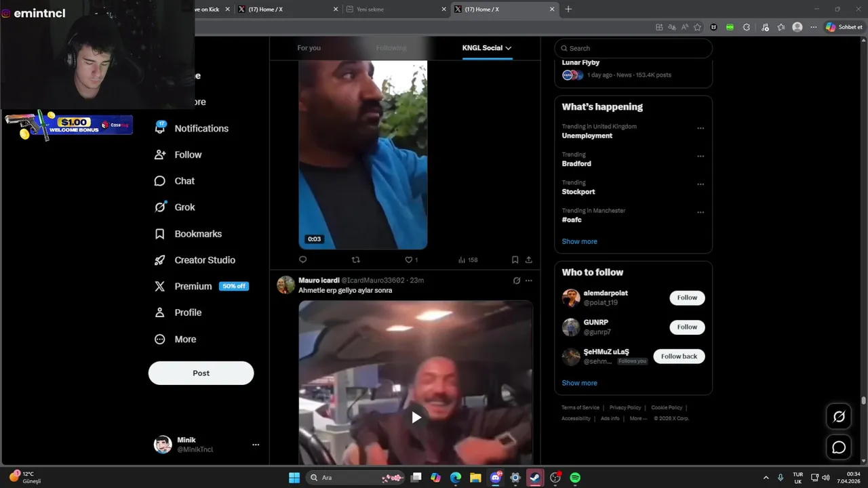Open the first video post thumbnail
The height and width of the screenshot is (488, 868).
pyautogui.click(x=363, y=155)
